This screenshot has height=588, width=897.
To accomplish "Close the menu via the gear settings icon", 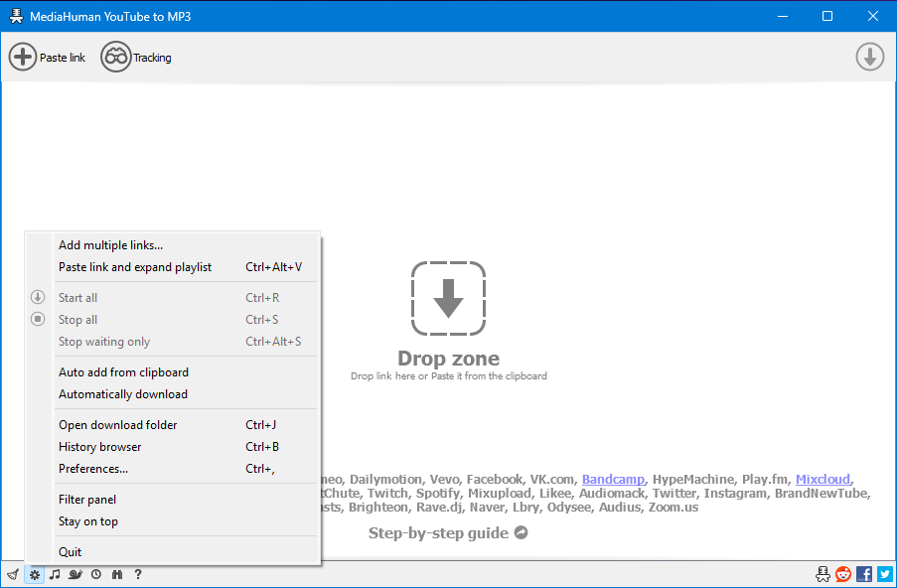I will 35,574.
